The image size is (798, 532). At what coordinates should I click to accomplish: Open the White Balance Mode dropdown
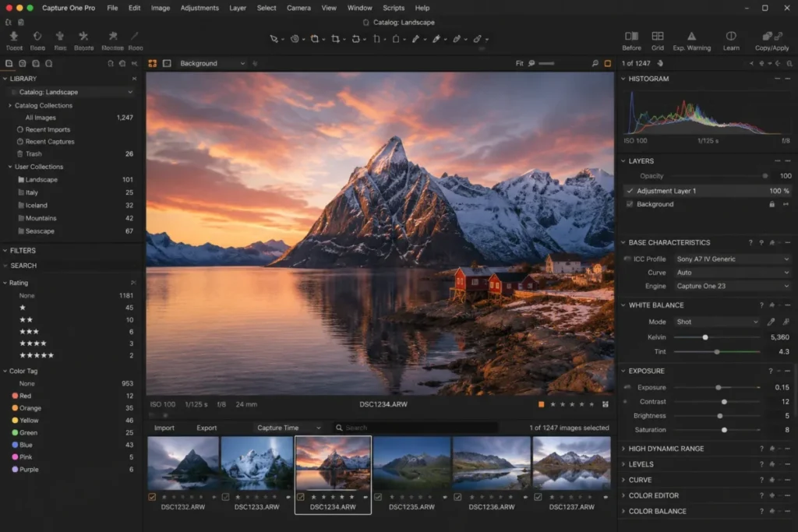point(717,322)
